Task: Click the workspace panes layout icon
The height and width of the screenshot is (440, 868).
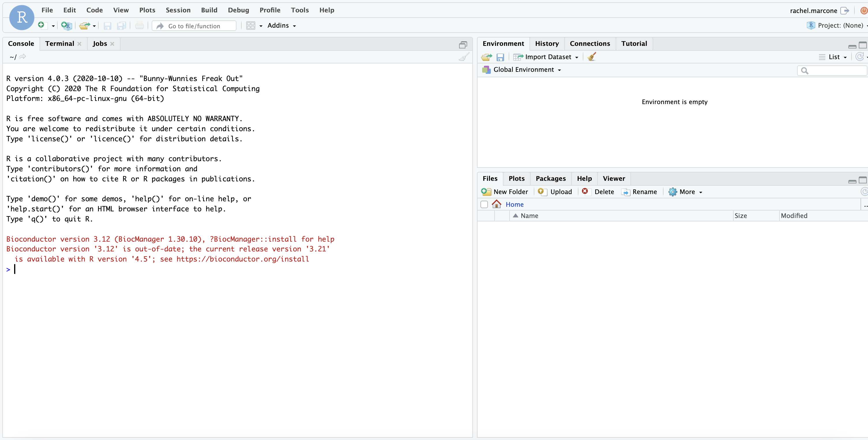Action: click(251, 26)
